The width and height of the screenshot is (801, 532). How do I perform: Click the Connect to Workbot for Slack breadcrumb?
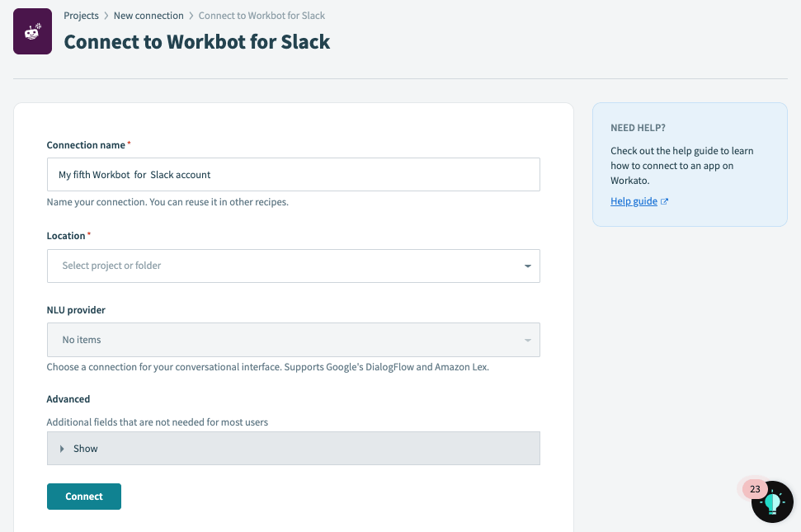click(x=262, y=16)
